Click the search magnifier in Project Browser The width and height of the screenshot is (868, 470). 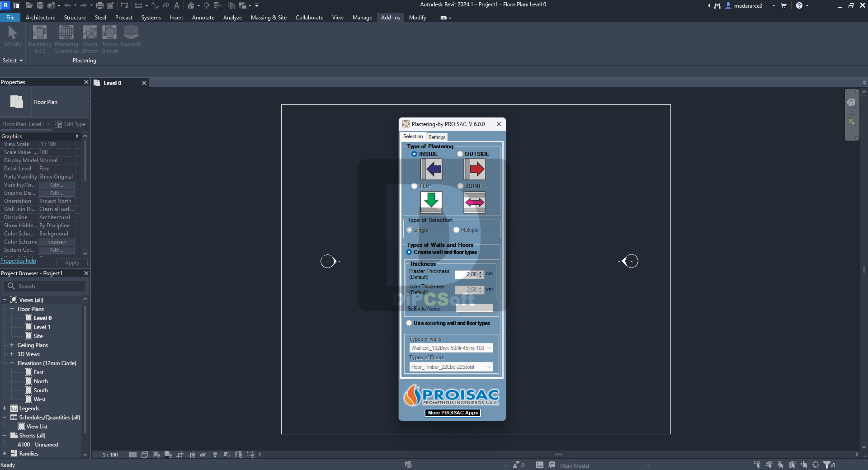tap(11, 286)
